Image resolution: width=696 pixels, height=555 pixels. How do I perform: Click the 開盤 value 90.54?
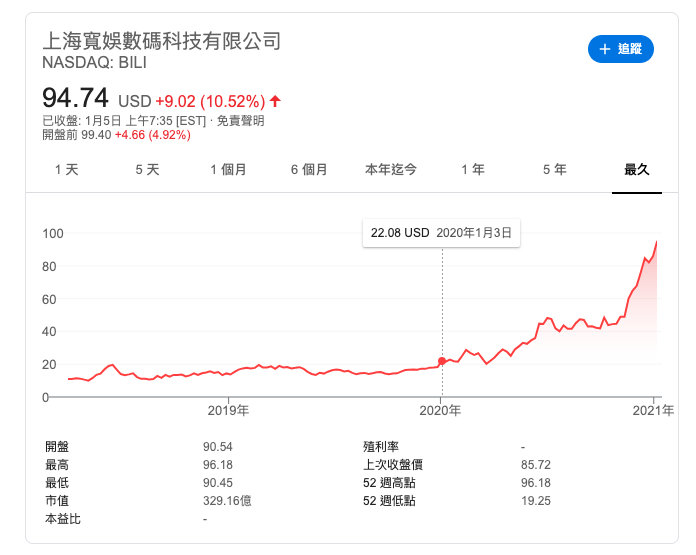click(x=218, y=447)
